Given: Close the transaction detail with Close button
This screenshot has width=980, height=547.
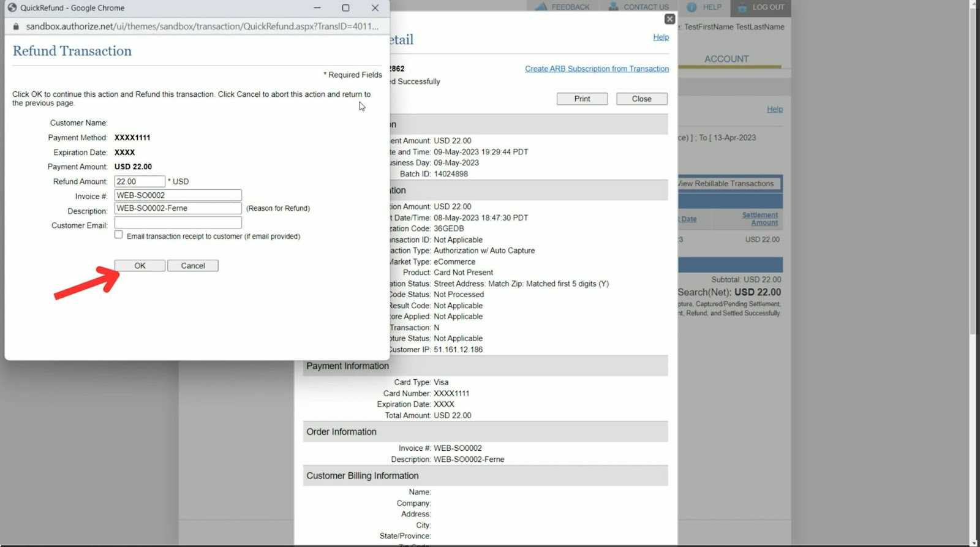Looking at the screenshot, I should click(x=641, y=99).
